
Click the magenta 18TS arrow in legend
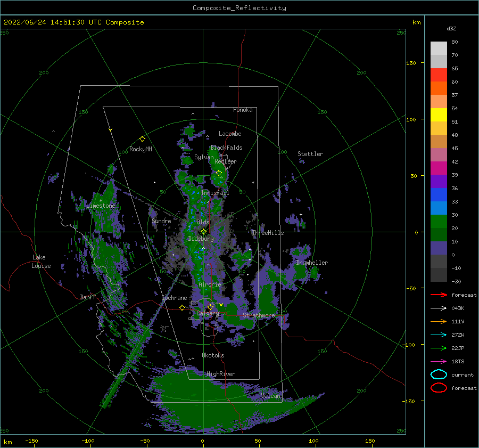pyautogui.click(x=439, y=362)
